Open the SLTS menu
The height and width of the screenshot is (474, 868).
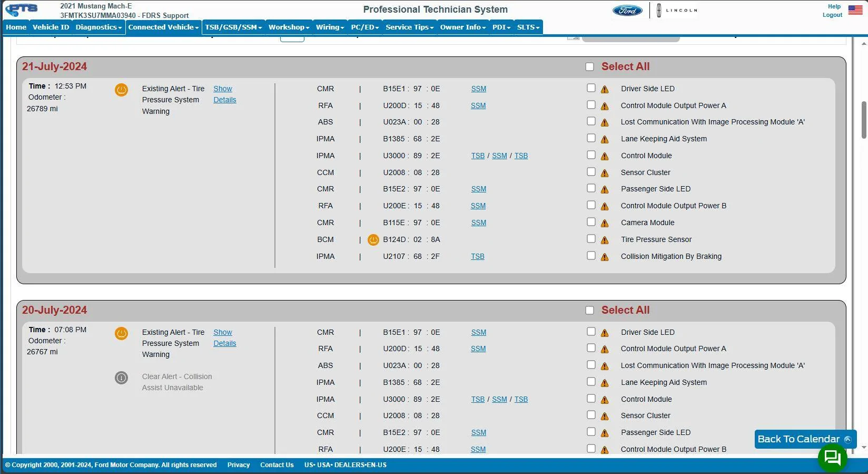click(x=528, y=27)
